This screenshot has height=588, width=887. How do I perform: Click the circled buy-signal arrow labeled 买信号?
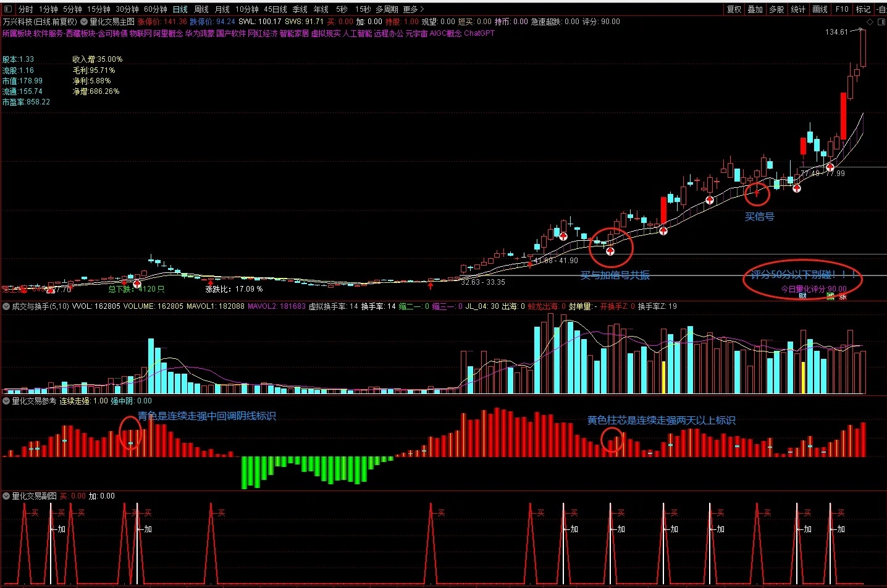757,193
